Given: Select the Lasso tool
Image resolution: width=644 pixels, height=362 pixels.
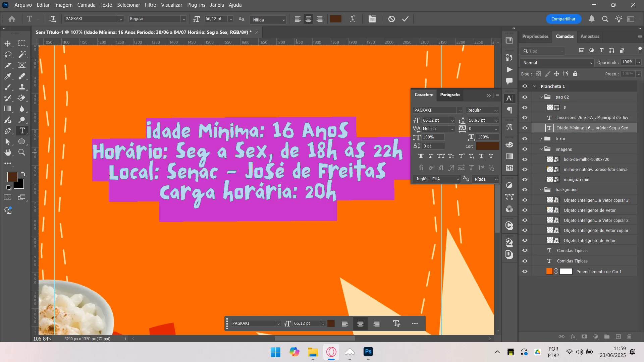Looking at the screenshot, I should (8, 54).
